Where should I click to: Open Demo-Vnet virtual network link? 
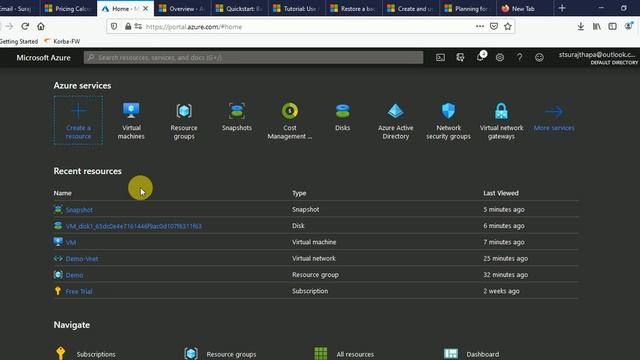[x=82, y=259]
